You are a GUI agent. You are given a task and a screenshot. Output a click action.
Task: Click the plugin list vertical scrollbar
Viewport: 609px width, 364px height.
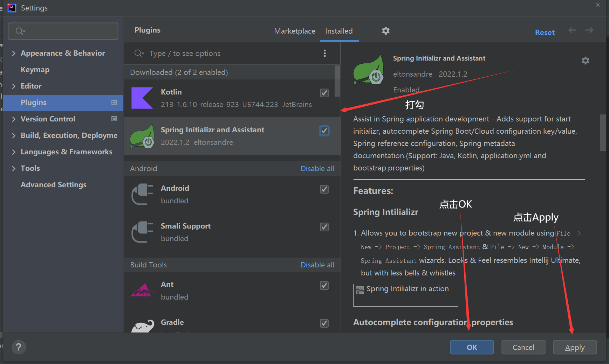[x=337, y=81]
